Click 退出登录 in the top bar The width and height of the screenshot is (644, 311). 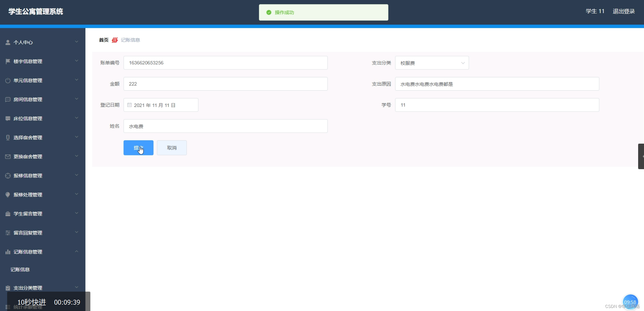pyautogui.click(x=624, y=11)
